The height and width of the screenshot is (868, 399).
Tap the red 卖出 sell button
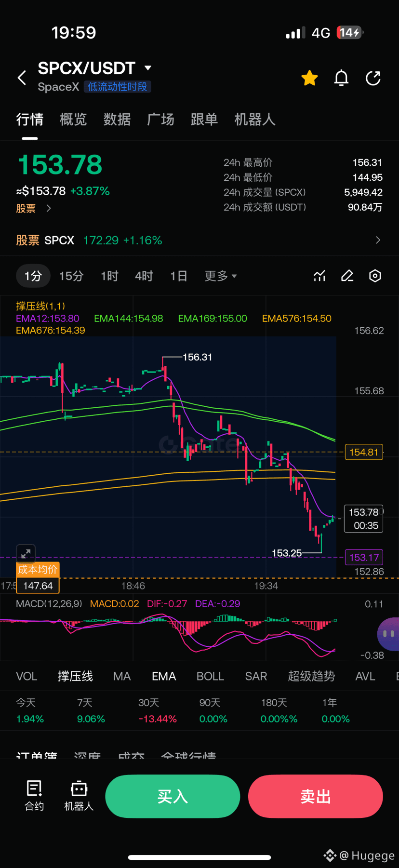316,796
